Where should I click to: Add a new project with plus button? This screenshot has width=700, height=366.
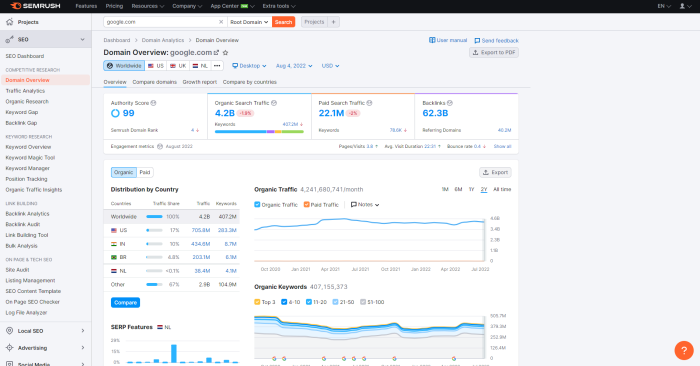[x=333, y=22]
